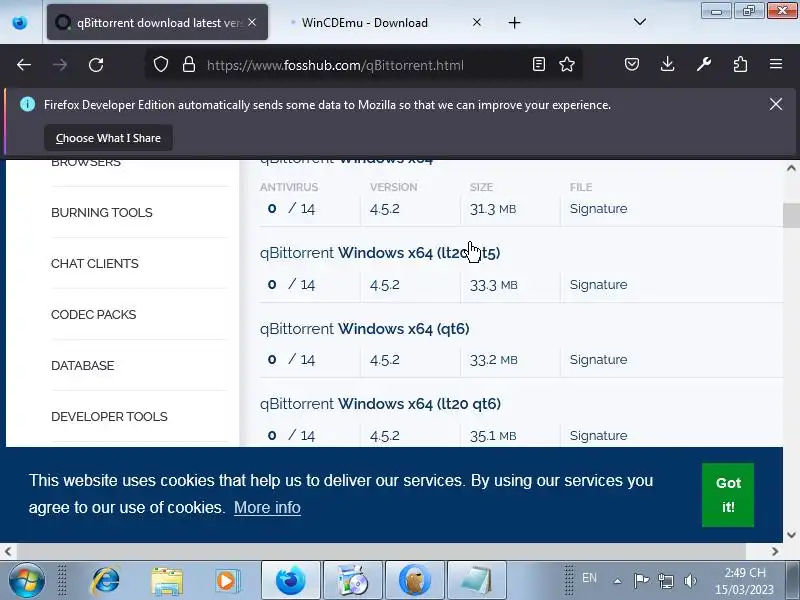Click 4.5.2 version in the 33.2 MB row
The width and height of the screenshot is (800, 600).
click(x=385, y=360)
